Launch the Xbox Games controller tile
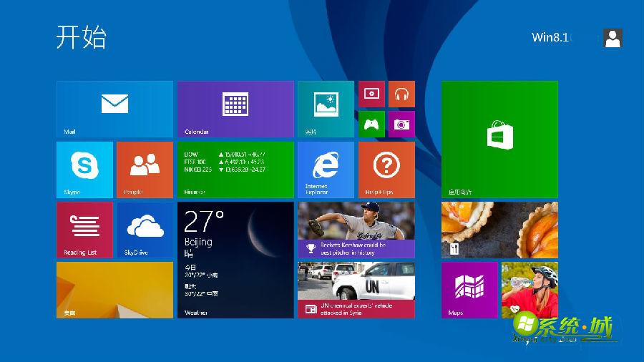Image resolution: width=644 pixels, height=362 pixels. [371, 124]
